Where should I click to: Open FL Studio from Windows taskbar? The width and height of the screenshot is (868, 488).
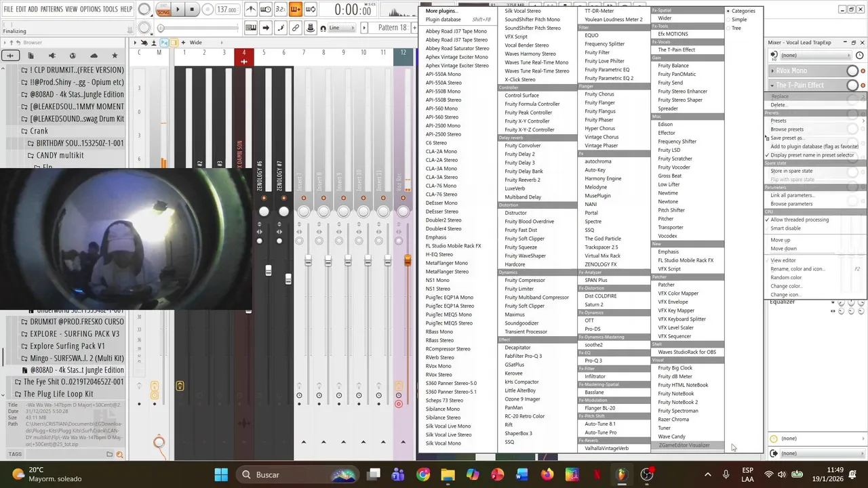click(621, 474)
